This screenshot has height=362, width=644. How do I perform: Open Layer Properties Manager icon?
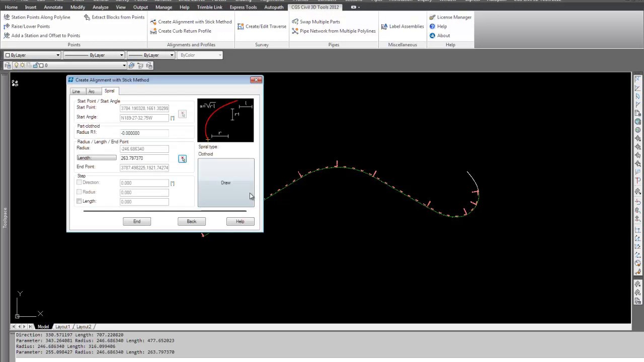pos(7,65)
